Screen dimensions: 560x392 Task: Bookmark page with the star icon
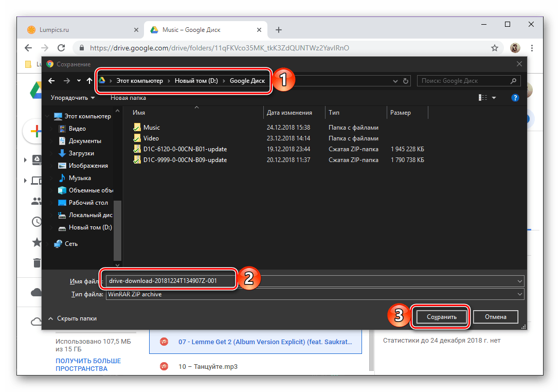tap(495, 48)
